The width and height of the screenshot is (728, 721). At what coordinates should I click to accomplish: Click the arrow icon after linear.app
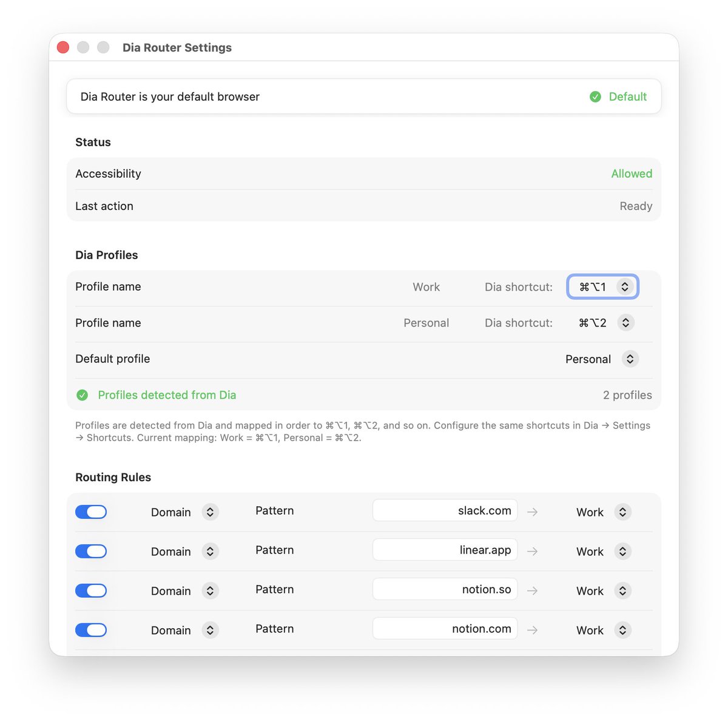pos(532,552)
